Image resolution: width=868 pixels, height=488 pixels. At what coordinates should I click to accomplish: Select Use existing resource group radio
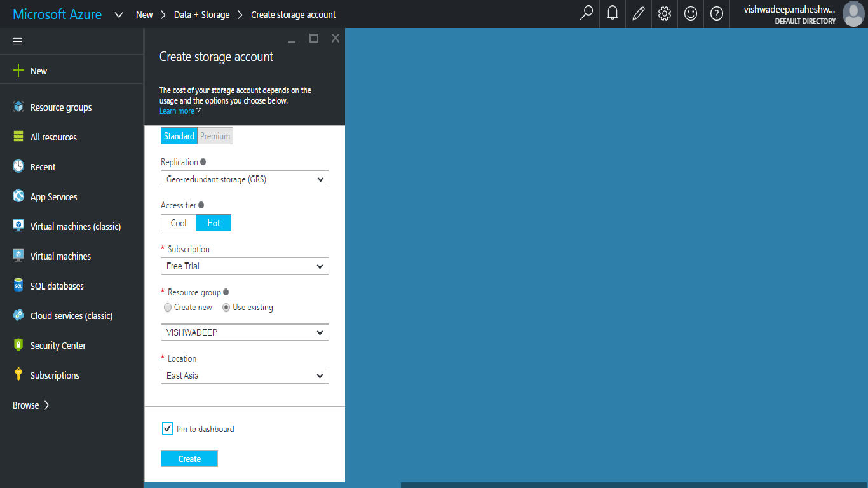click(x=226, y=308)
